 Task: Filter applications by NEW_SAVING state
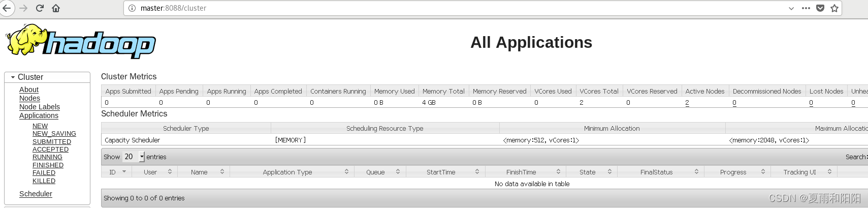click(x=54, y=134)
